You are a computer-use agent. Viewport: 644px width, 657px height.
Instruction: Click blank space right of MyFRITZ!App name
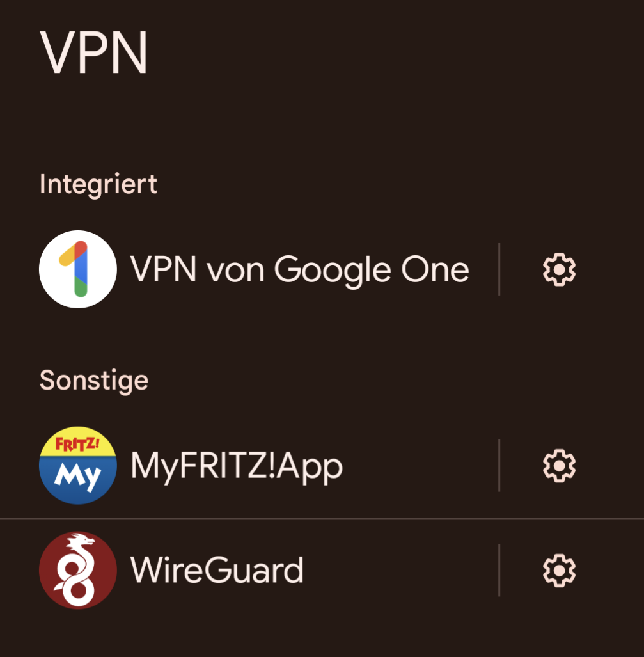click(419, 466)
